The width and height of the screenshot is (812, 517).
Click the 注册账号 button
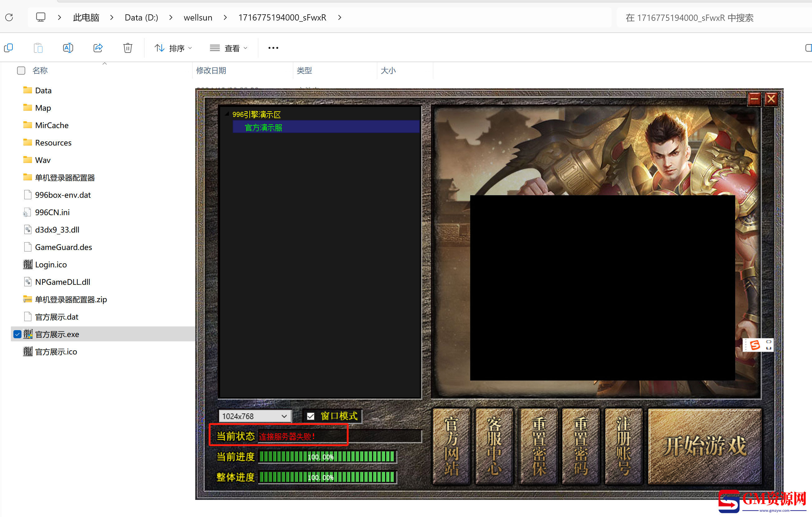tap(624, 446)
